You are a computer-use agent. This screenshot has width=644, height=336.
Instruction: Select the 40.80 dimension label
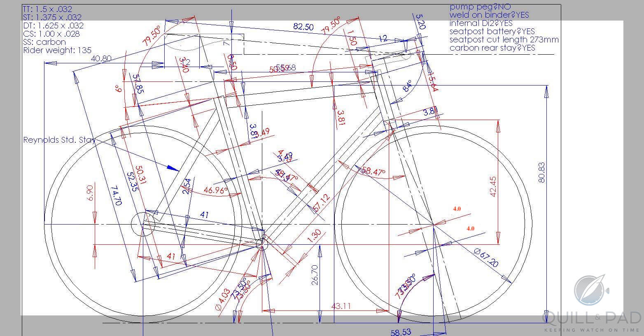tap(100, 58)
